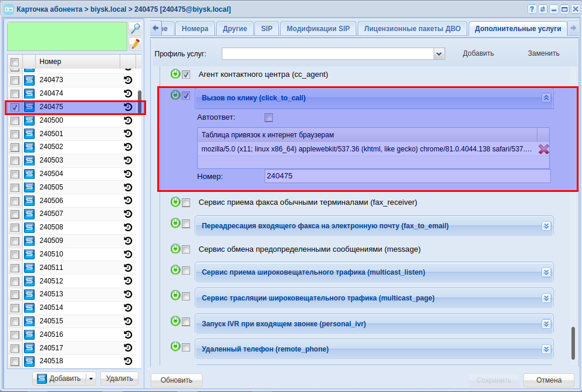This screenshot has width=582, height=392.
Task: Click history icon for number 240518
Action: [x=128, y=361]
